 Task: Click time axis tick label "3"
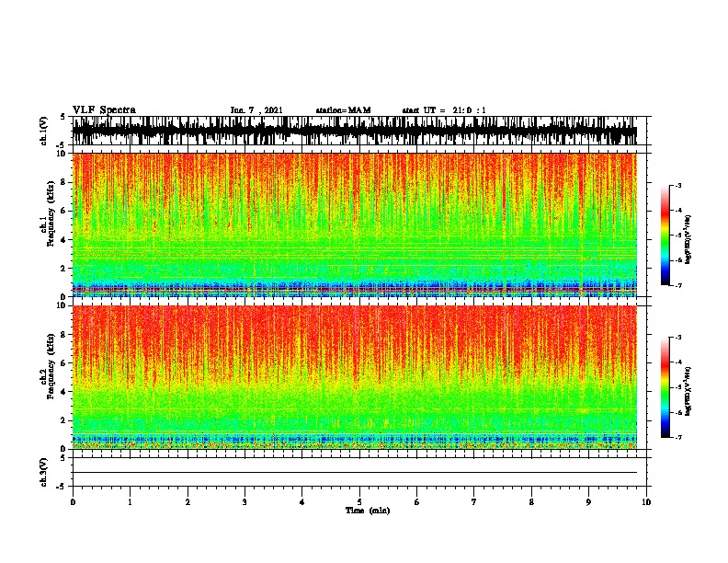pos(245,502)
